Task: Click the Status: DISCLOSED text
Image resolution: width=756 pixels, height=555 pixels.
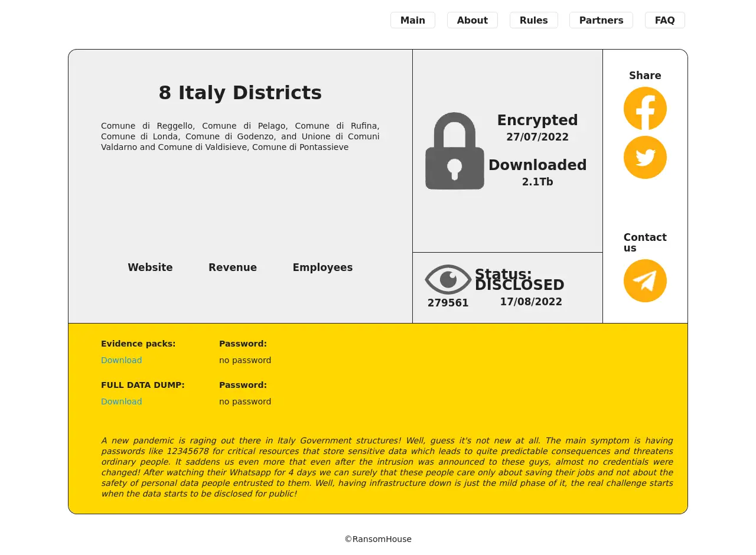Action: tap(519, 280)
